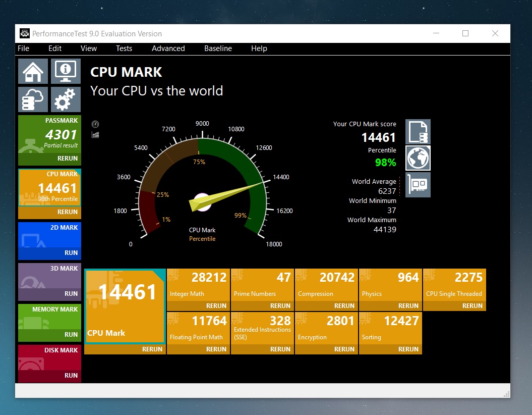Run the 3D Mark test
Viewport: 532px width, 415px height.
49,293
